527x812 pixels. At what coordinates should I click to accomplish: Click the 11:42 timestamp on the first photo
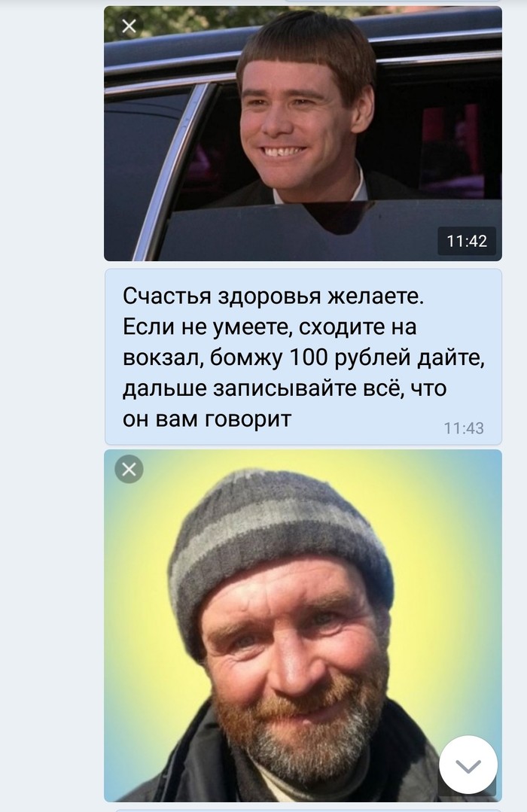[467, 241]
